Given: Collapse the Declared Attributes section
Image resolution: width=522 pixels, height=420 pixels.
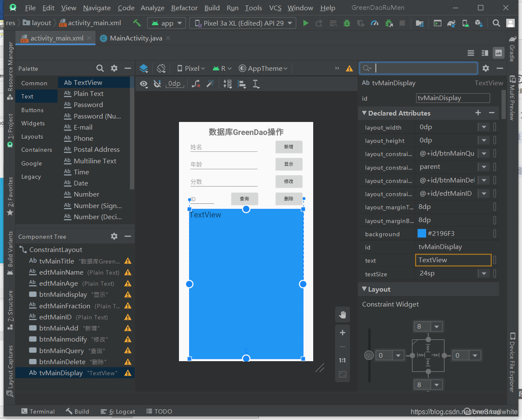Looking at the screenshot, I should click(x=364, y=113).
